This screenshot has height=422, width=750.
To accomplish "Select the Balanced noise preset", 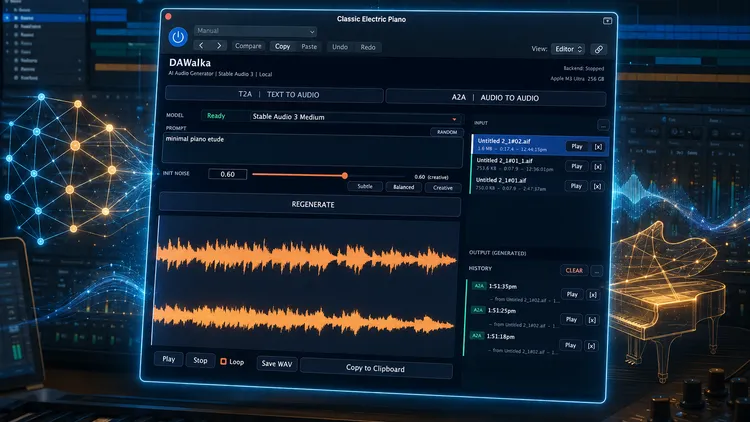I will point(404,187).
